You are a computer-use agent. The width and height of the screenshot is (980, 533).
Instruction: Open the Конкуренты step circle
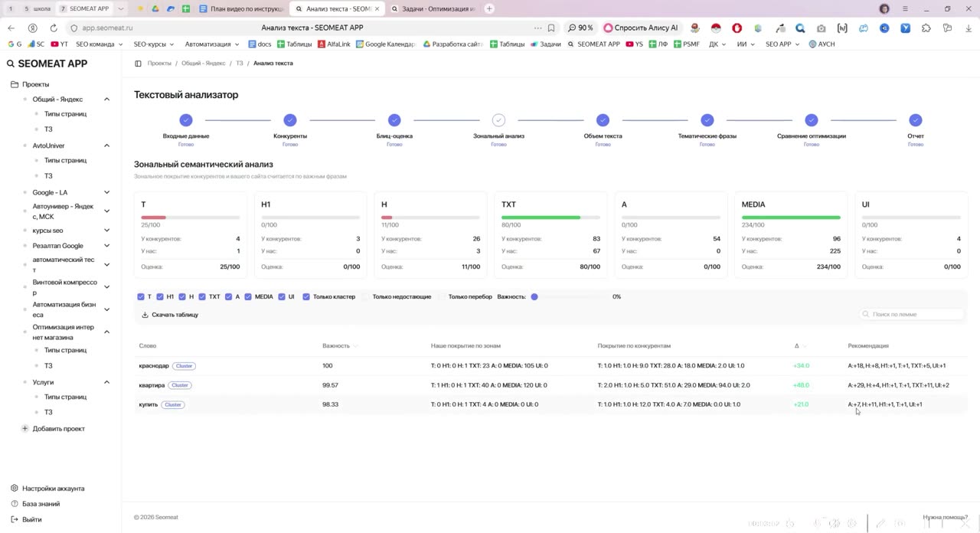point(290,120)
